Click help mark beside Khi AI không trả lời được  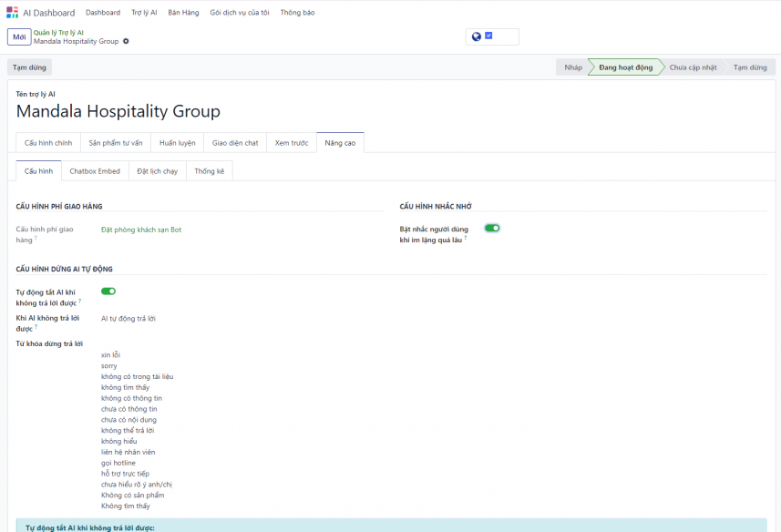(36, 326)
